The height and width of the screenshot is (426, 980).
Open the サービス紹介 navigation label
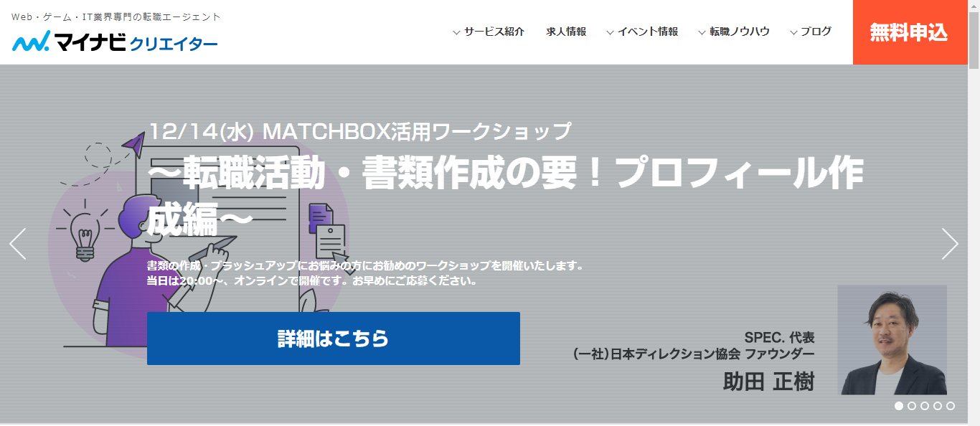point(494,32)
